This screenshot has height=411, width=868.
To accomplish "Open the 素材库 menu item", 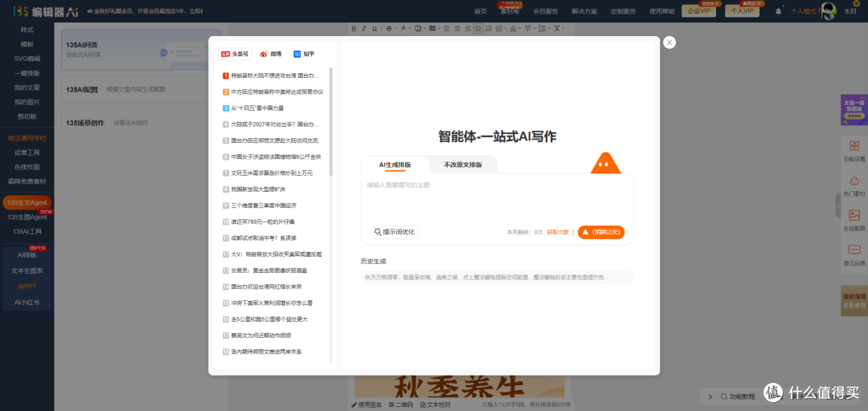I will 510,11.
